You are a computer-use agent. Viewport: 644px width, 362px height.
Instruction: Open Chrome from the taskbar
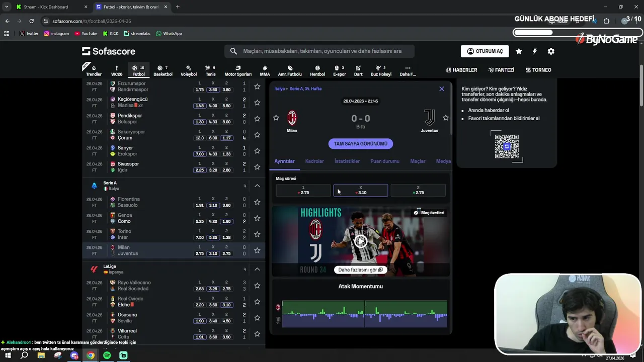(91, 355)
